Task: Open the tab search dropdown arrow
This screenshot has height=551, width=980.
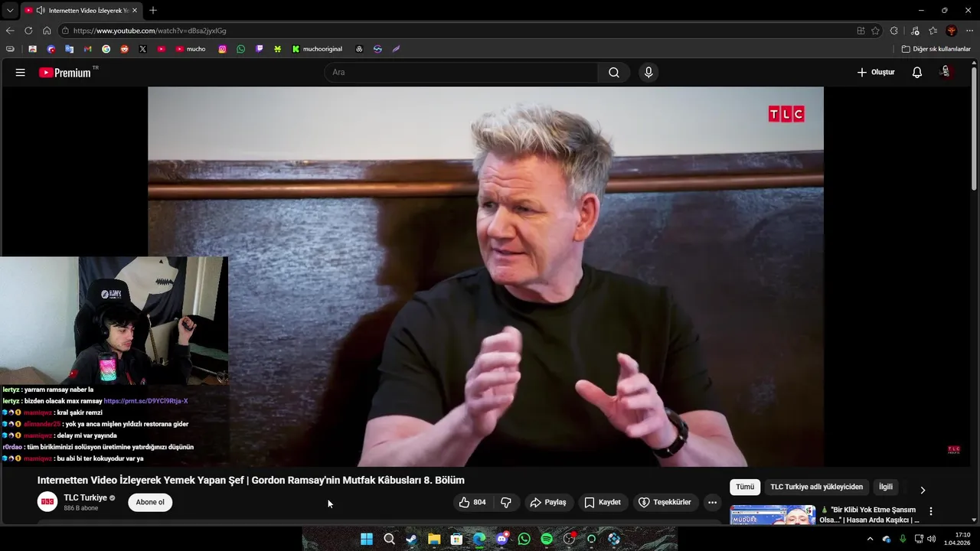Action: click(x=10, y=11)
